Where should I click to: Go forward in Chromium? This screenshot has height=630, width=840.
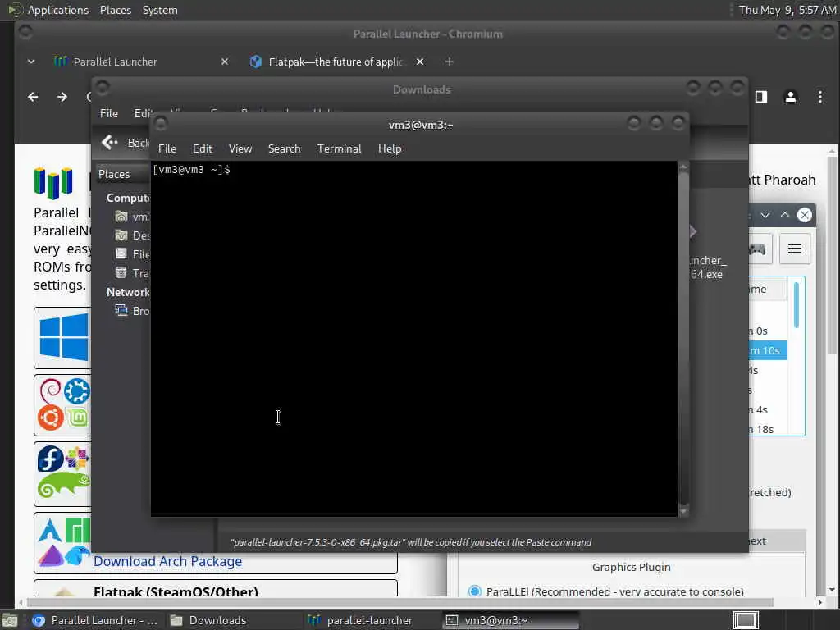(x=62, y=97)
